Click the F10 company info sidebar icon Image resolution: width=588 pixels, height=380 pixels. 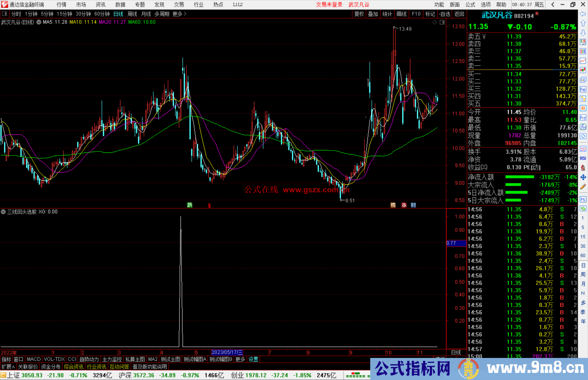tap(583, 89)
